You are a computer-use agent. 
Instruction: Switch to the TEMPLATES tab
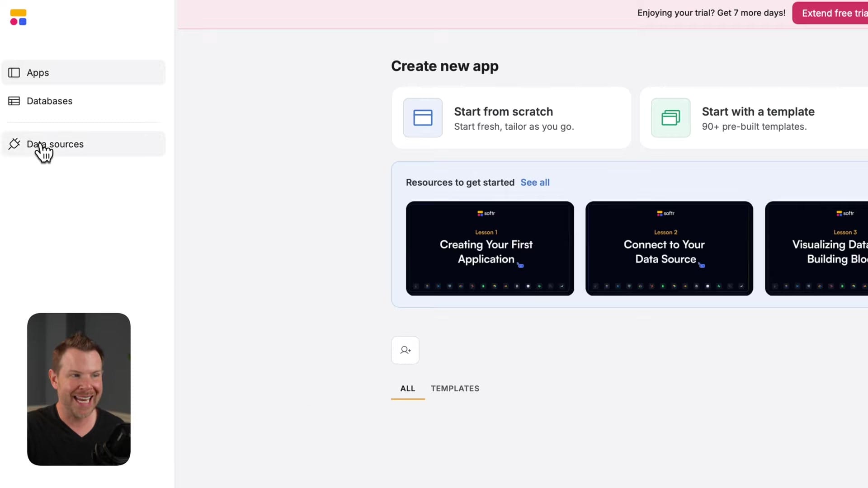click(x=455, y=389)
